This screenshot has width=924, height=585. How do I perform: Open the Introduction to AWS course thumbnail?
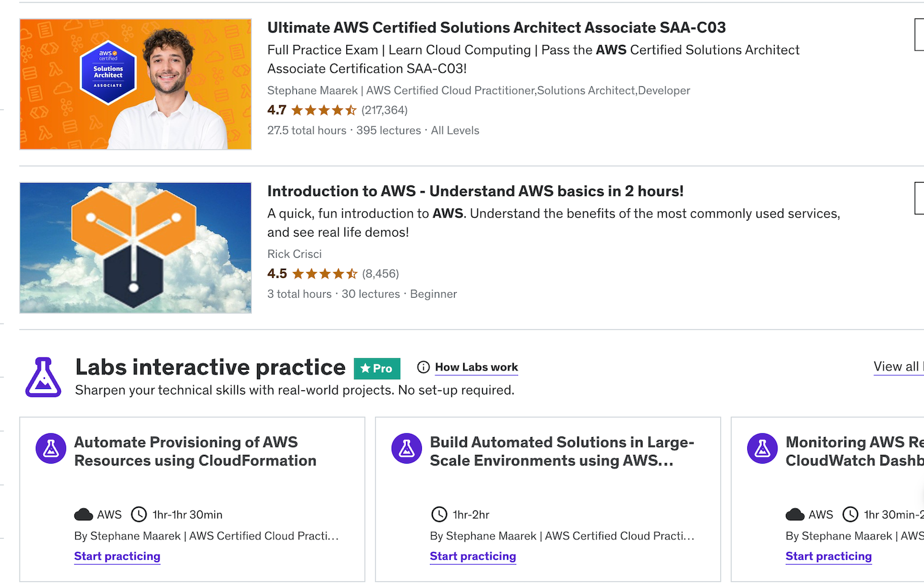pyautogui.click(x=136, y=247)
